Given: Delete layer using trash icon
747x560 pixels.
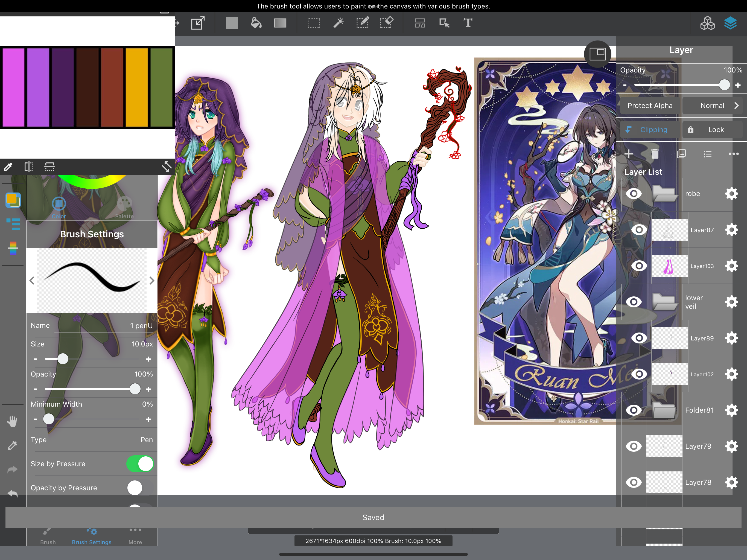Looking at the screenshot, I should 655,154.
